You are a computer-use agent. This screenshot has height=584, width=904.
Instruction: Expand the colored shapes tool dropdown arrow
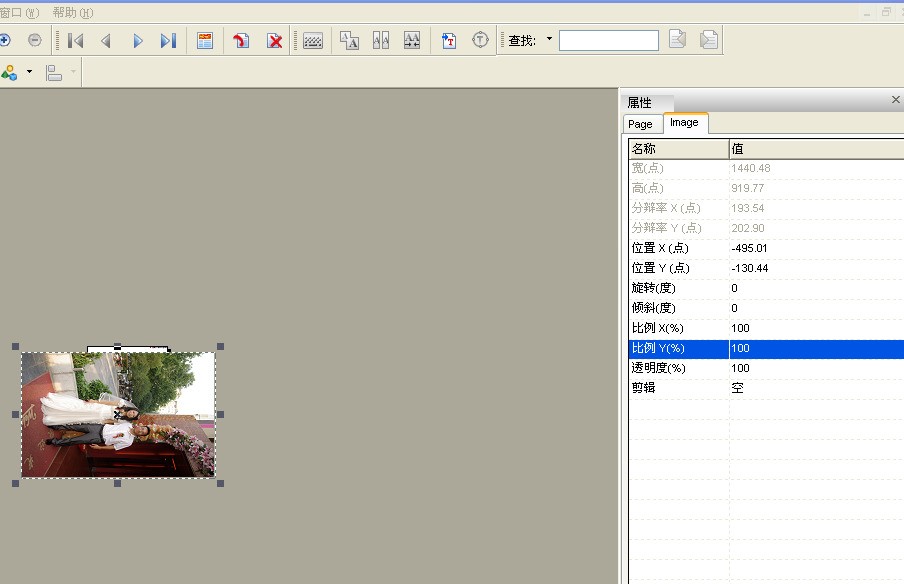click(x=29, y=73)
